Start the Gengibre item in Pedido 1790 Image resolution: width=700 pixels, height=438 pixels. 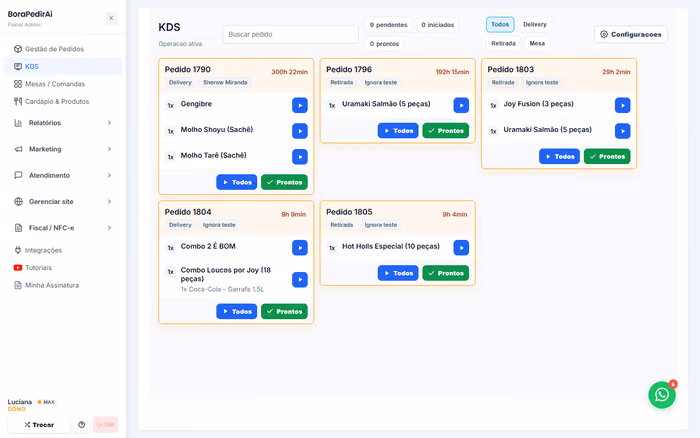pos(300,105)
